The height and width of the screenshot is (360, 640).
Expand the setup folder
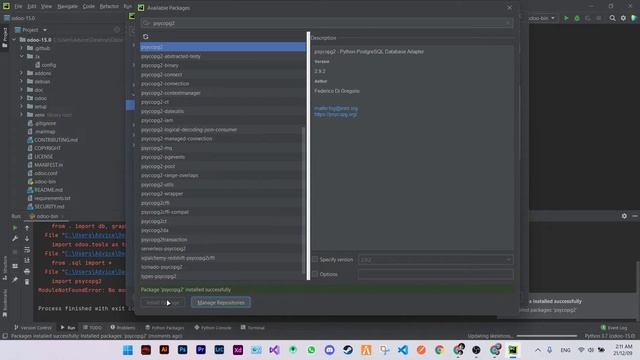22,107
